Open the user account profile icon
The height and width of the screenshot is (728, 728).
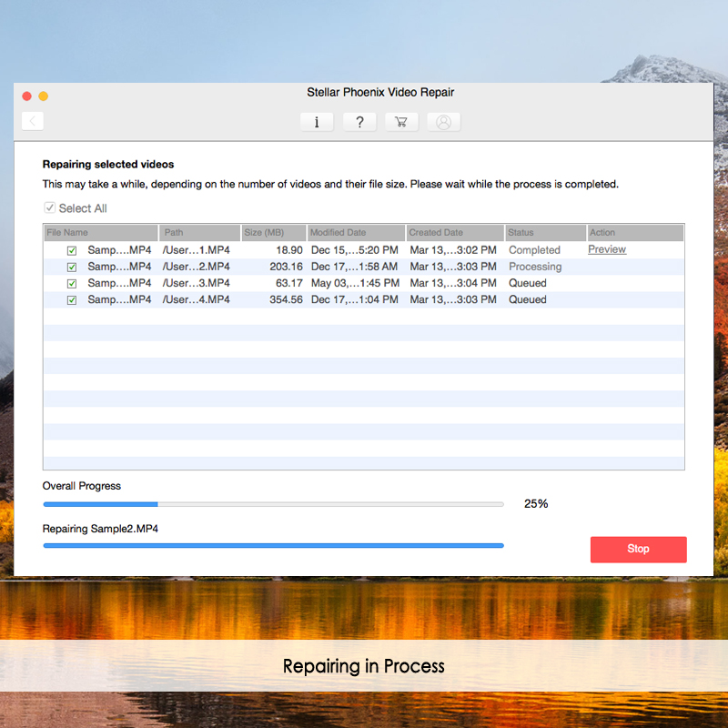(444, 122)
